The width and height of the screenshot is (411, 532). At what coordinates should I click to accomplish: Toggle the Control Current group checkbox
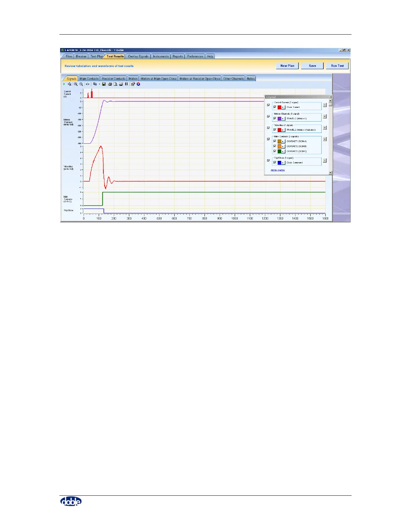click(x=269, y=105)
